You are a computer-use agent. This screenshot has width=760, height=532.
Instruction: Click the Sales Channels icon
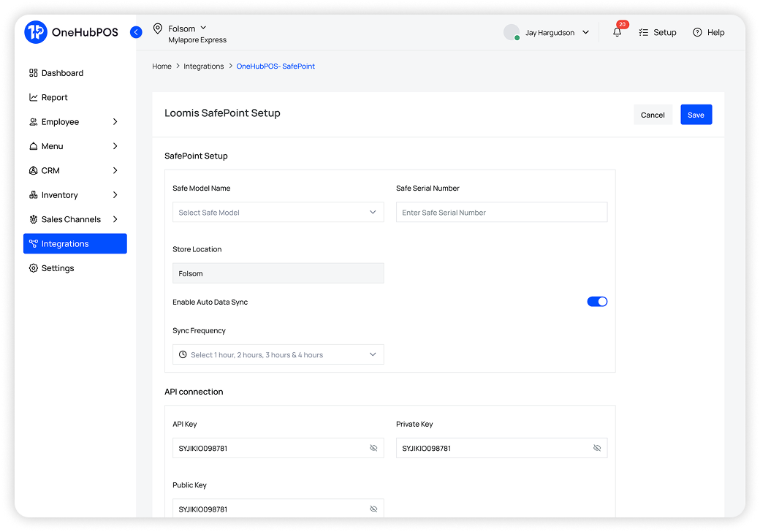click(34, 219)
